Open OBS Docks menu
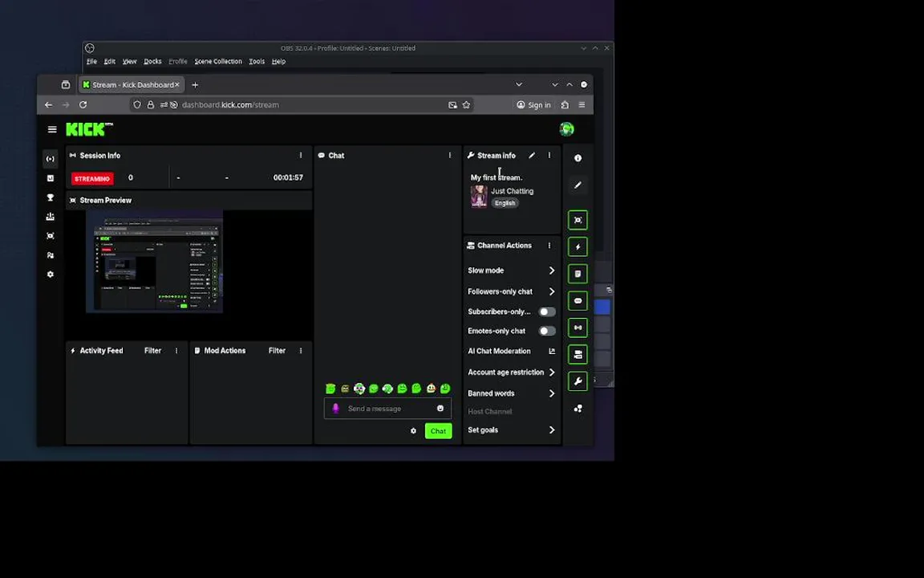The image size is (924, 578). [152, 61]
